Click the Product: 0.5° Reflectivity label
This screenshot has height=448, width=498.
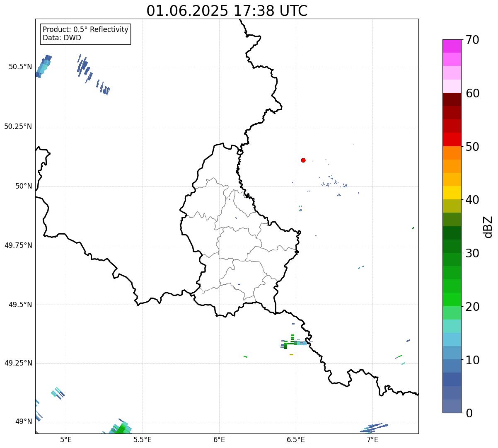(85, 30)
